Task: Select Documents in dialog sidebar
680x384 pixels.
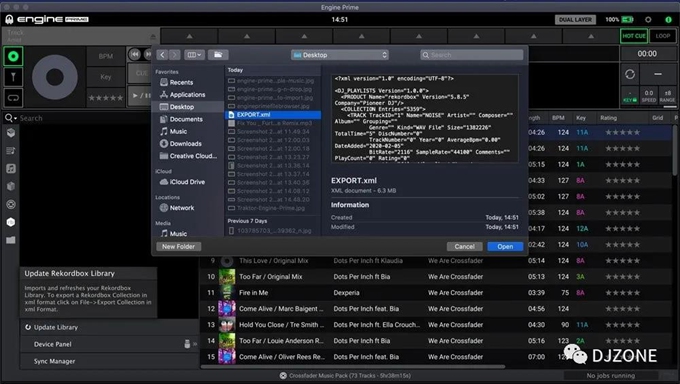Action: point(186,119)
